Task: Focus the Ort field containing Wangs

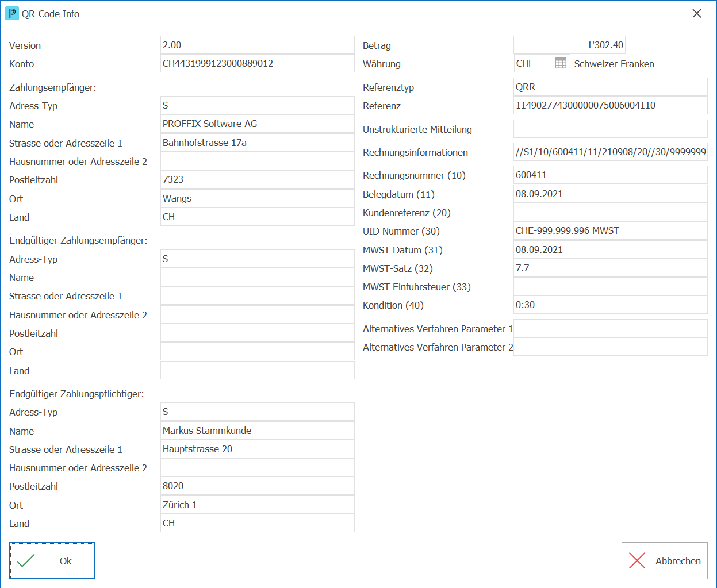Action: tap(258, 198)
